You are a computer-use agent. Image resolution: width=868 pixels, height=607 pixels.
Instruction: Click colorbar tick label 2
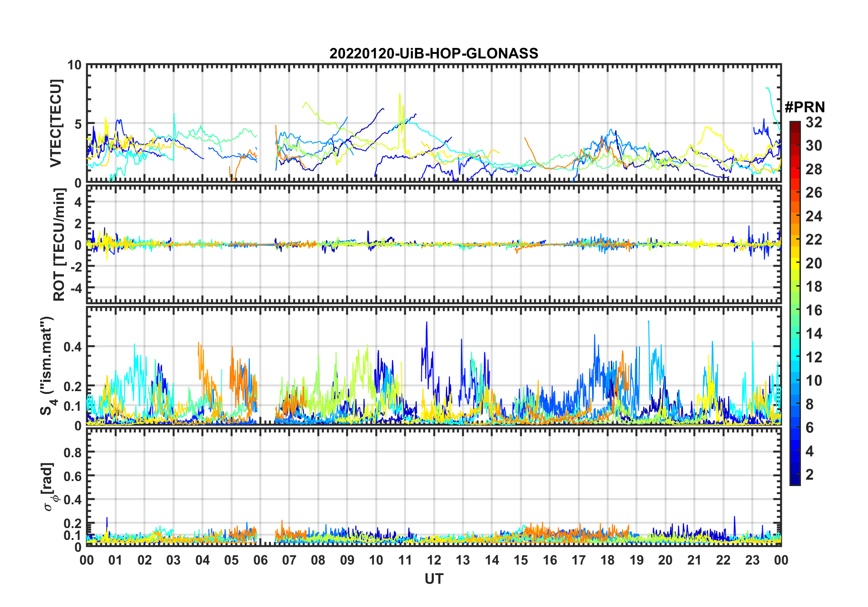810,475
